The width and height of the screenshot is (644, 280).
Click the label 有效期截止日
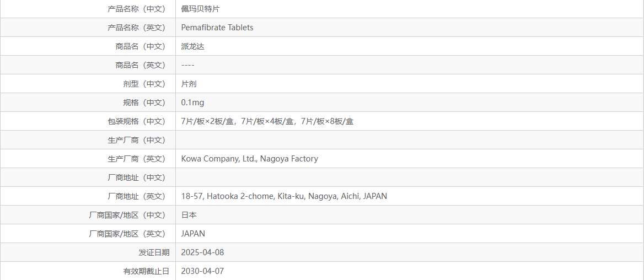point(146,271)
